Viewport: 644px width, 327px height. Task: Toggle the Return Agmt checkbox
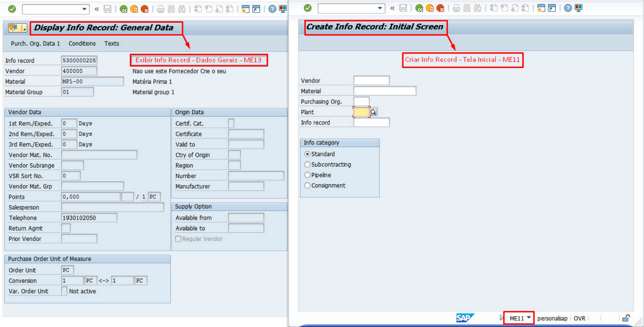[66, 228]
